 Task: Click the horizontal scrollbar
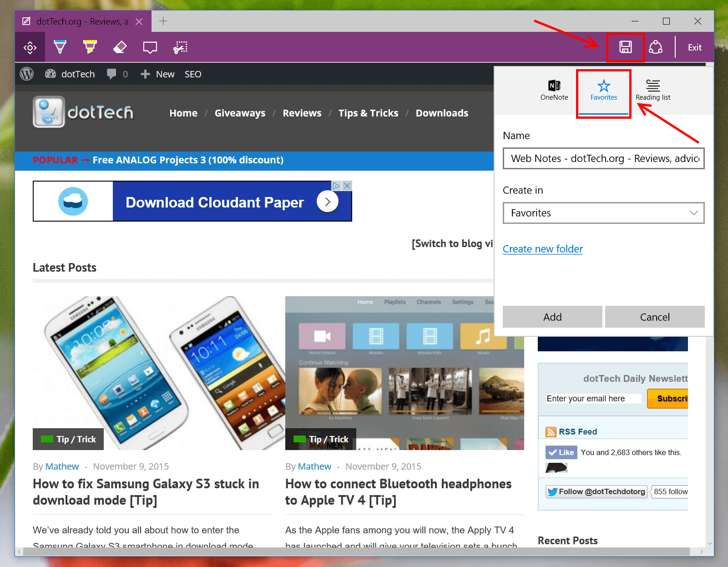[356, 552]
